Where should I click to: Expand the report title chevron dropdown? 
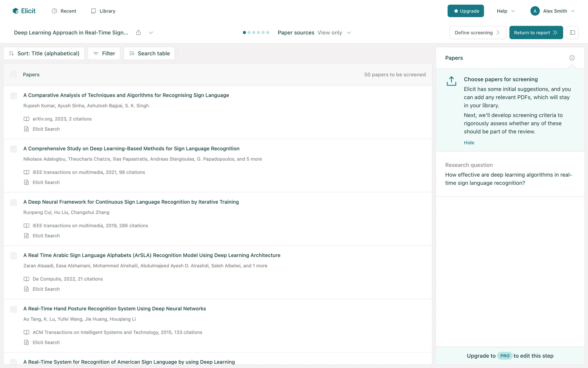point(151,33)
